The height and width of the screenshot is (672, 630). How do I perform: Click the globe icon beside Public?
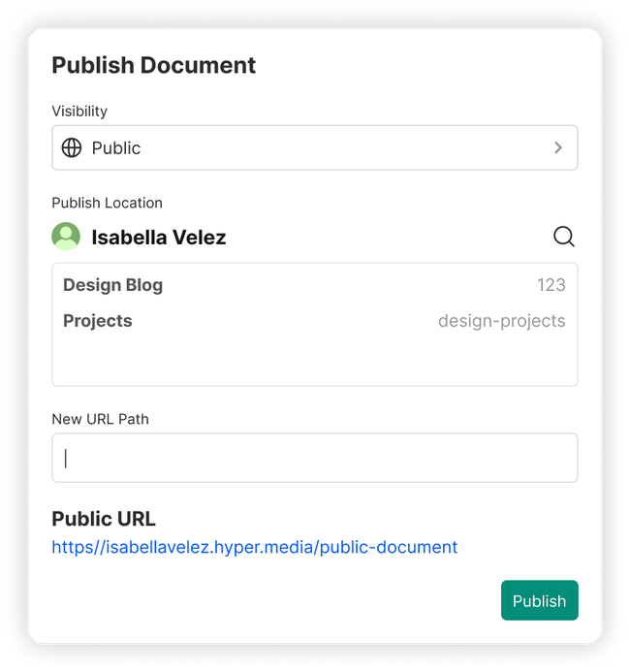coord(72,147)
